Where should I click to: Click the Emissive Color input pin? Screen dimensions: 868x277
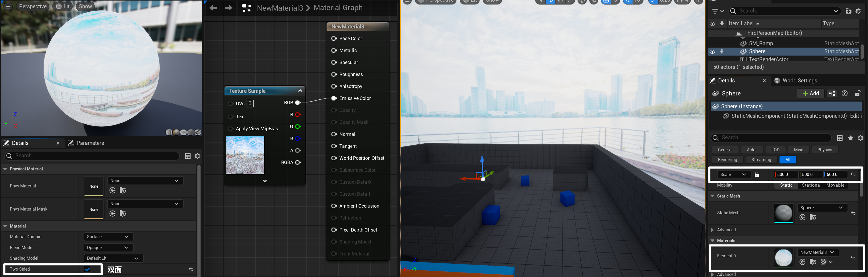(334, 98)
